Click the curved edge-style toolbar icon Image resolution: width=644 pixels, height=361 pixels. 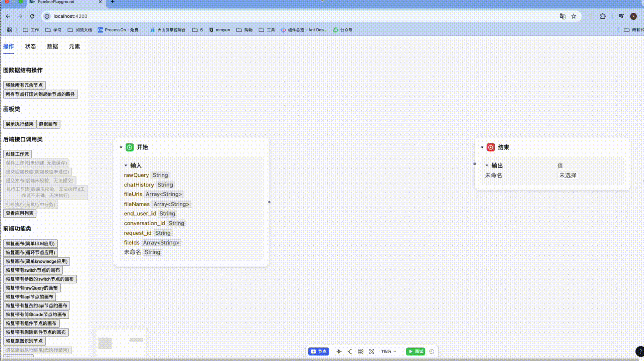(x=350, y=351)
